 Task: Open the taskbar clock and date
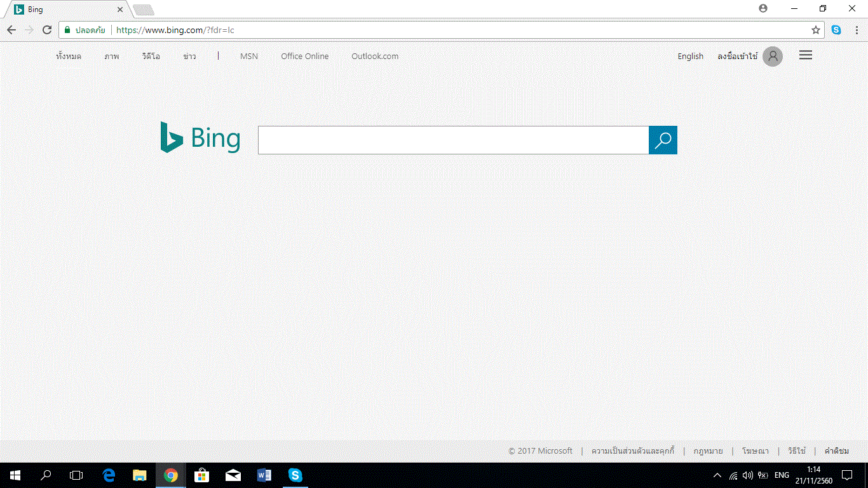pos(813,475)
